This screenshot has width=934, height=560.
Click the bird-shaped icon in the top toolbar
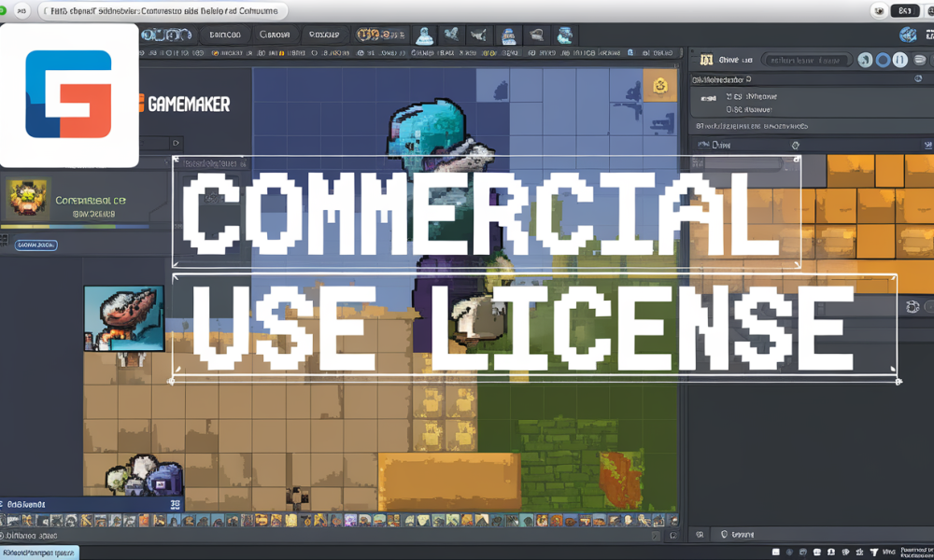(451, 35)
